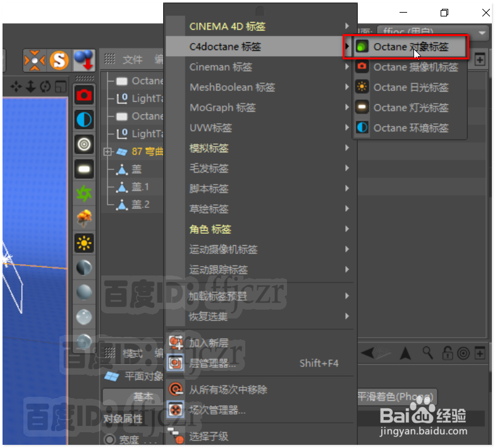This screenshot has height=448, width=495.
Task: Open the 文件 menu in object manager
Action: [133, 59]
